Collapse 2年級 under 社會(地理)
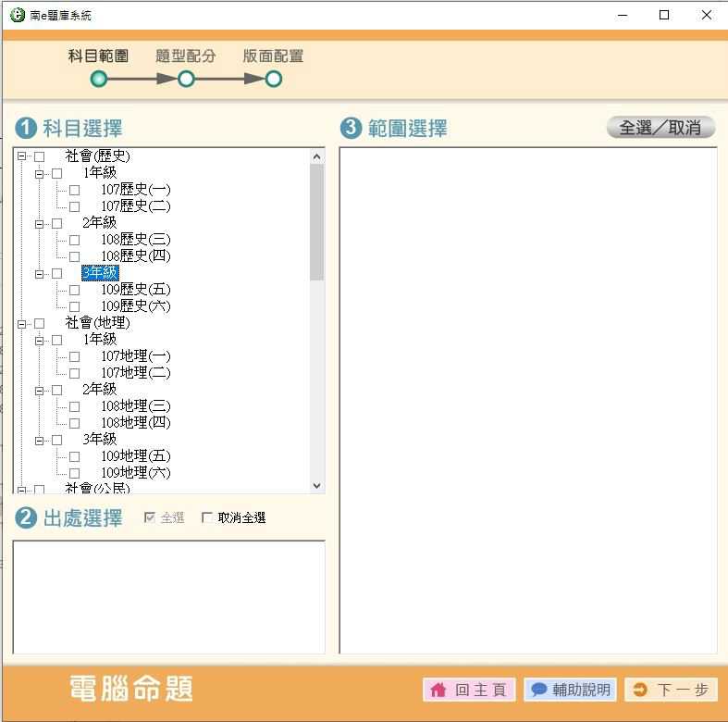 [x=40, y=391]
